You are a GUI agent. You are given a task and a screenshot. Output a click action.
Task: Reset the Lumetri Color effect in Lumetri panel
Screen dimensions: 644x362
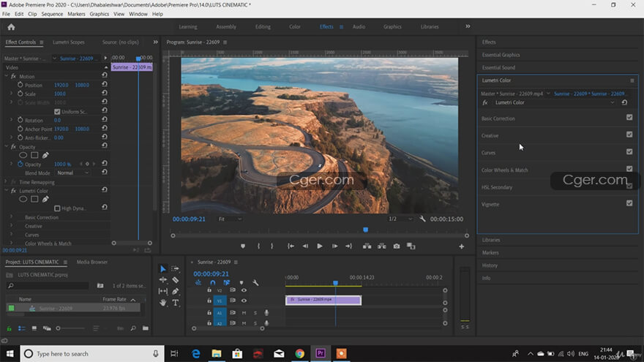(x=624, y=102)
